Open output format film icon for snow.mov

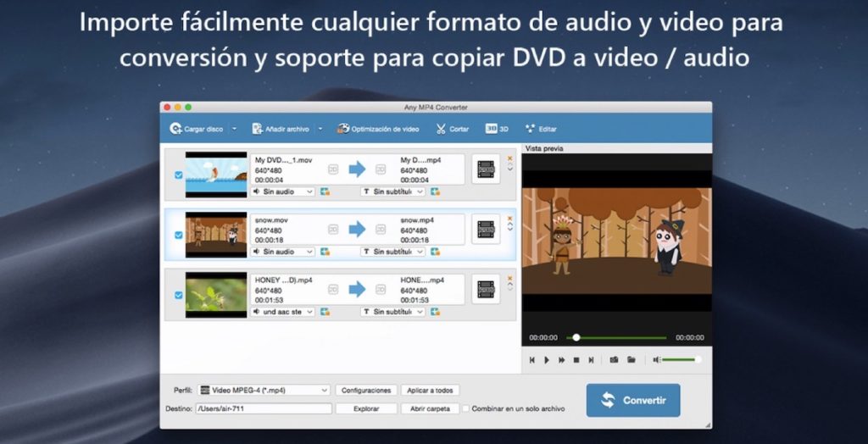tap(486, 229)
